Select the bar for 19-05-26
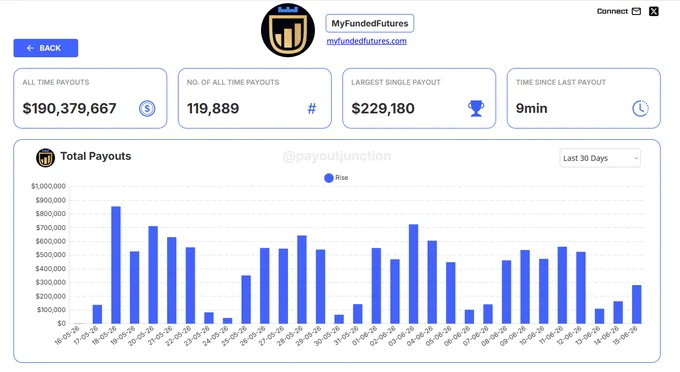The height and width of the screenshot is (372, 680). [x=134, y=287]
